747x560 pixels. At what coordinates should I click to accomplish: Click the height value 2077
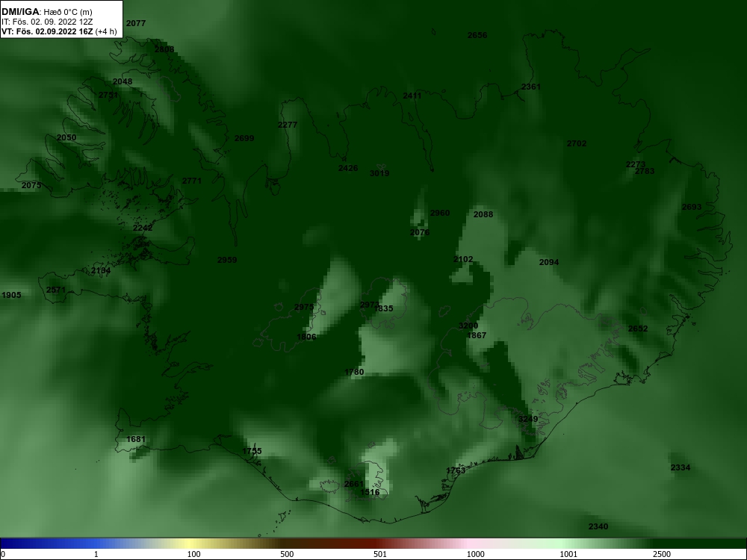tap(136, 23)
